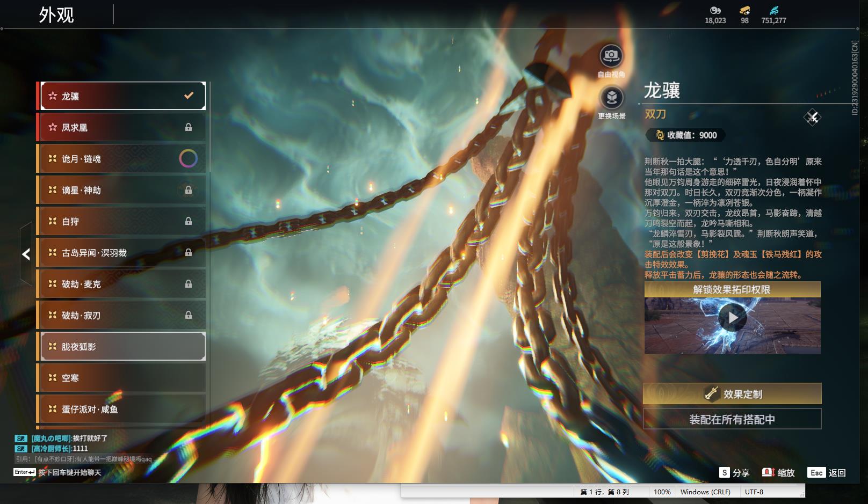Click the lock icon on the 破劫·麦克 row
The height and width of the screenshot is (504, 868).
189,284
